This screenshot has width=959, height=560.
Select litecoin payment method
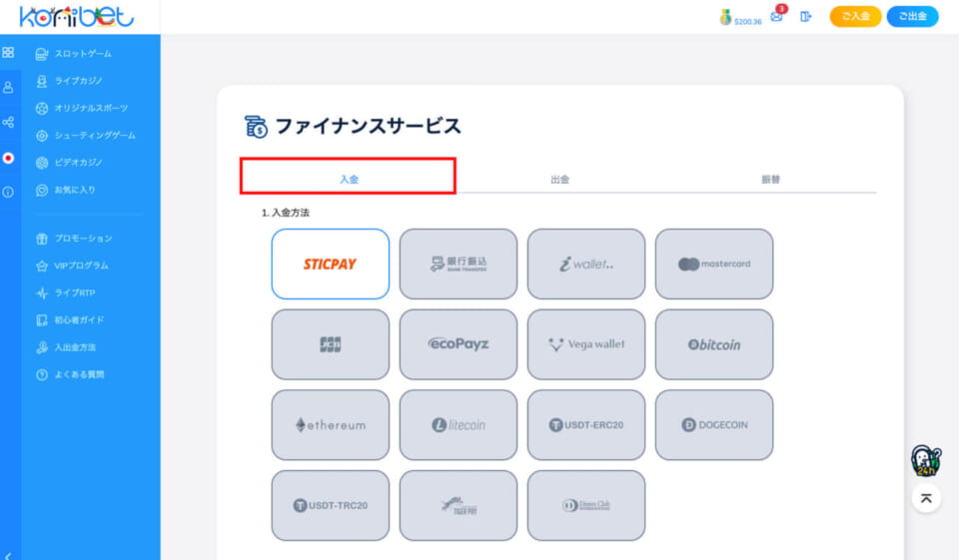click(459, 425)
